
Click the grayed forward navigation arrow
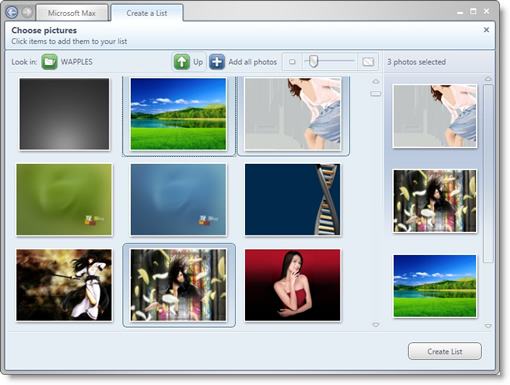(x=27, y=12)
